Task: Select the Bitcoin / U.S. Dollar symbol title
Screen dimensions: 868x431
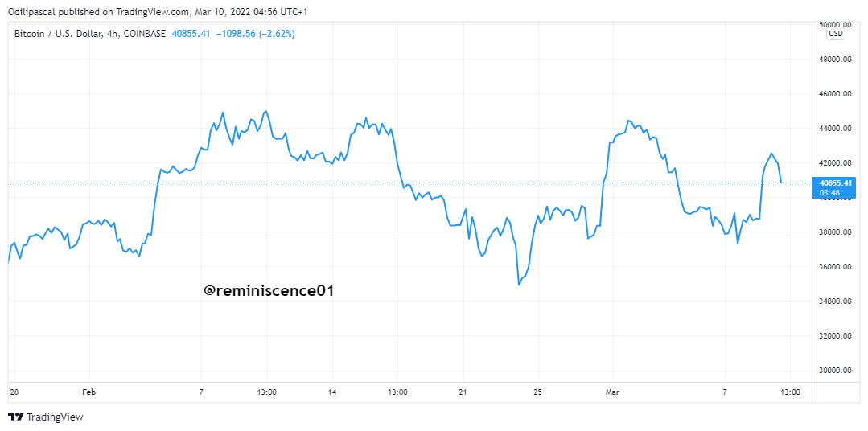Action: 89,34
